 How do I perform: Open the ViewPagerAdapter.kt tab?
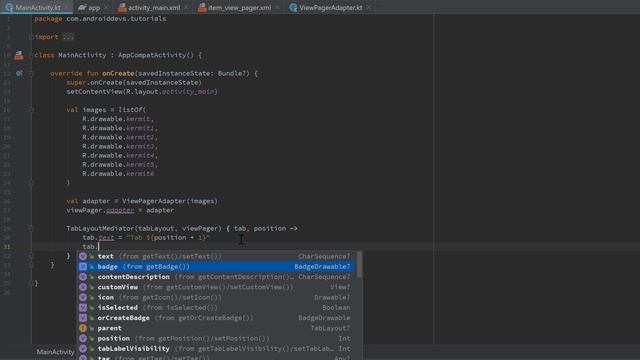(x=331, y=7)
